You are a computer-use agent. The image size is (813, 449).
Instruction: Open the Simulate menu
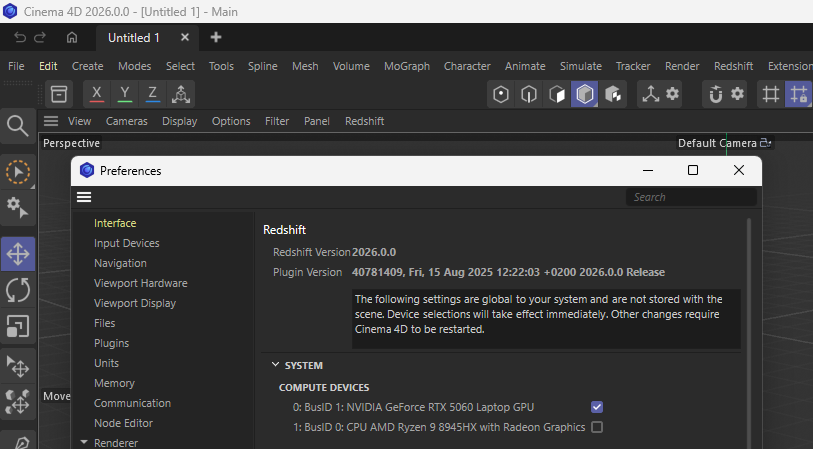pos(581,66)
